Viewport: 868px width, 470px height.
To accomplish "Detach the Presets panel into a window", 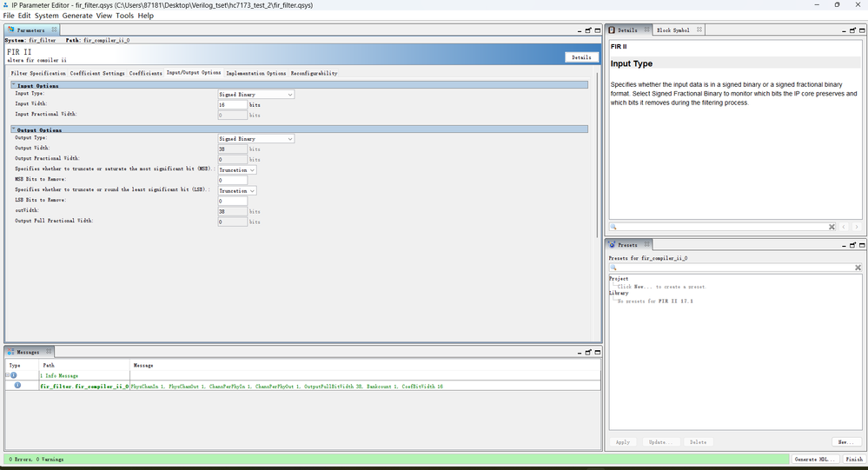I will pyautogui.click(x=852, y=245).
